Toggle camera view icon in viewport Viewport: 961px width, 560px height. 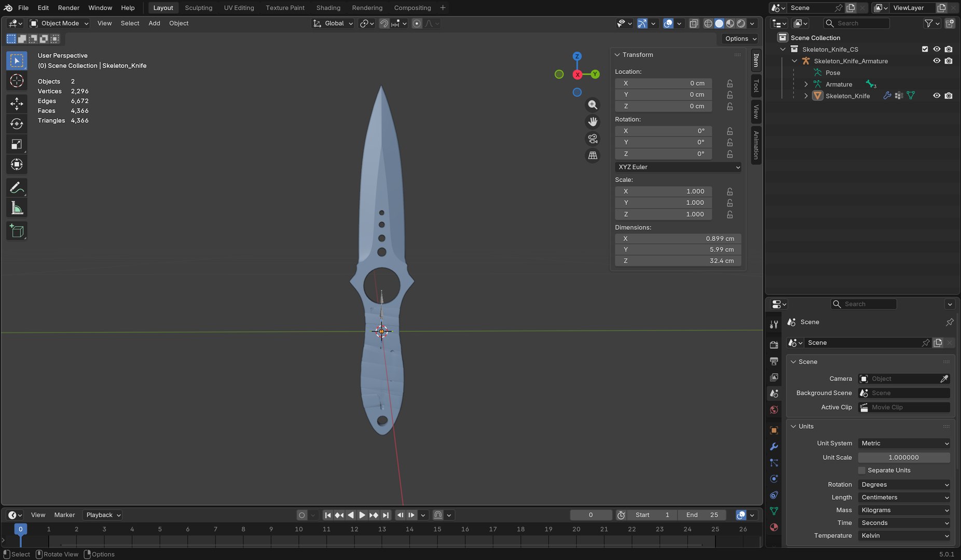pos(593,138)
